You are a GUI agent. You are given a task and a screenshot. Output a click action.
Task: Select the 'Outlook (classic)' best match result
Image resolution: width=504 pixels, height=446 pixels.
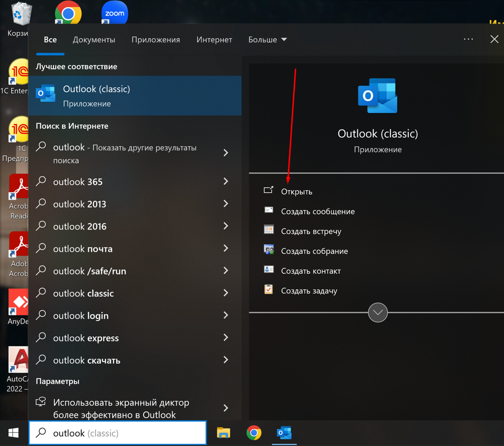(x=135, y=96)
